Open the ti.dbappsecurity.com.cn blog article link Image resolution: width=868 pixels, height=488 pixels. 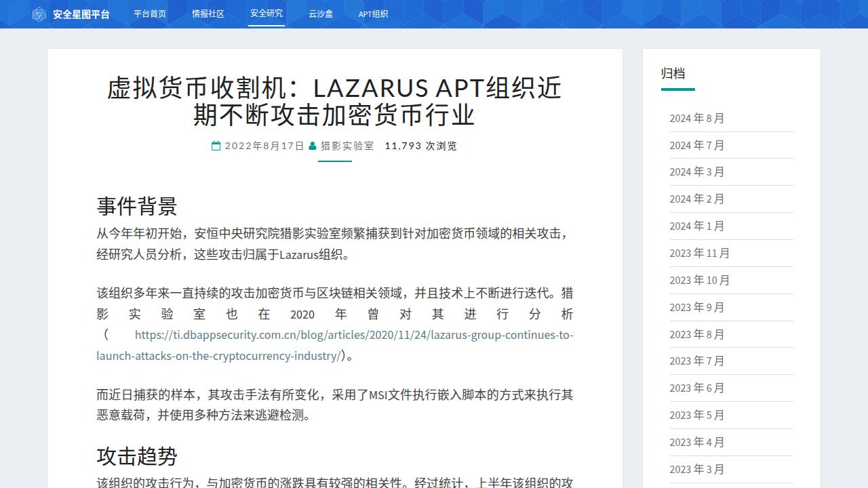click(335, 345)
